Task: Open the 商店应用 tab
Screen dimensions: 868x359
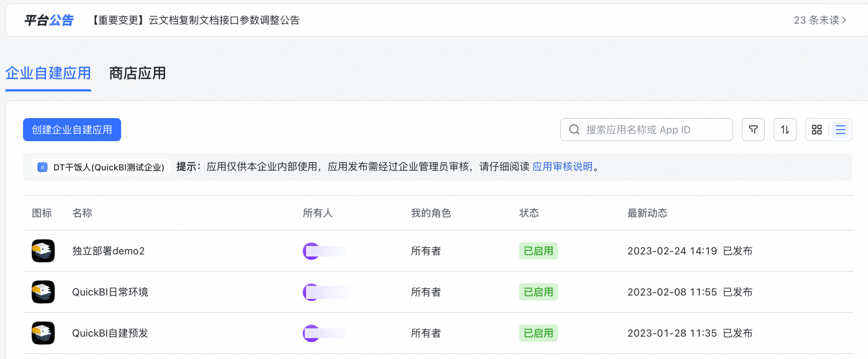Action: pos(137,73)
